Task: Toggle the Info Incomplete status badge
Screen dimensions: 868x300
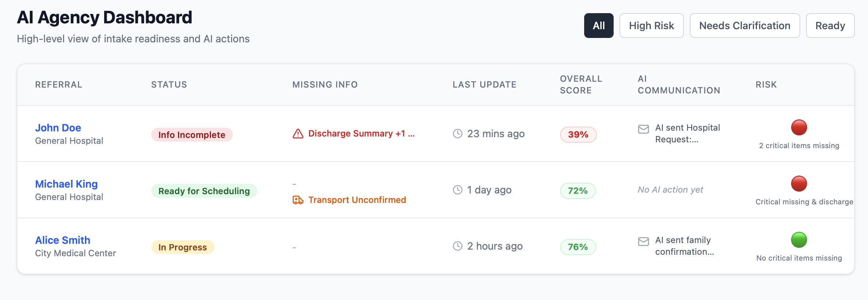Action: (x=192, y=134)
